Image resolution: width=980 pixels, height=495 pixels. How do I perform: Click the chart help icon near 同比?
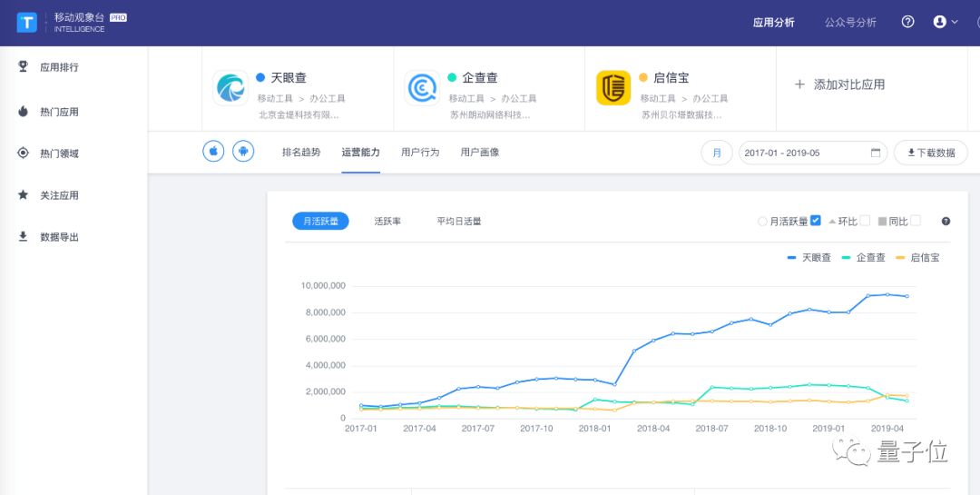[x=946, y=221]
